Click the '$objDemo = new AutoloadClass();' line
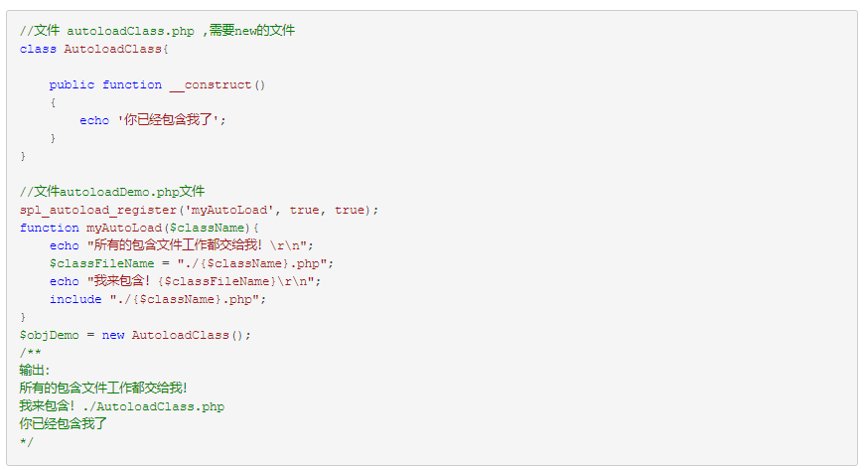The width and height of the screenshot is (868, 470). tap(135, 336)
